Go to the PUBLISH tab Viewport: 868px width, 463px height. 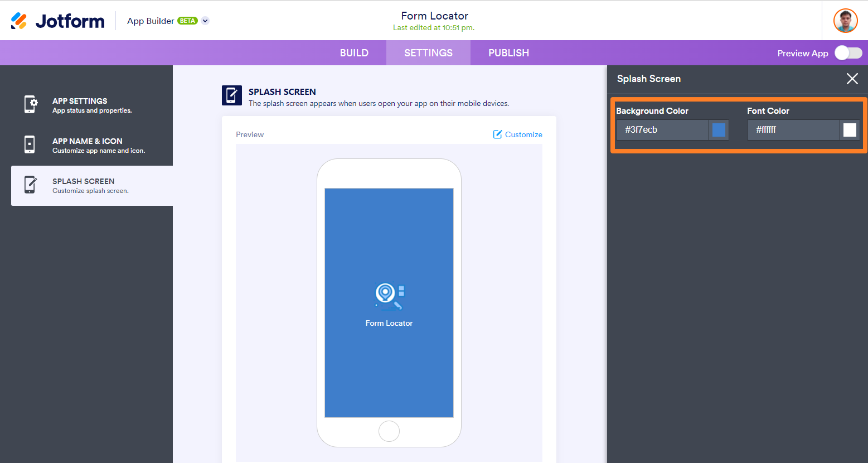click(x=508, y=53)
